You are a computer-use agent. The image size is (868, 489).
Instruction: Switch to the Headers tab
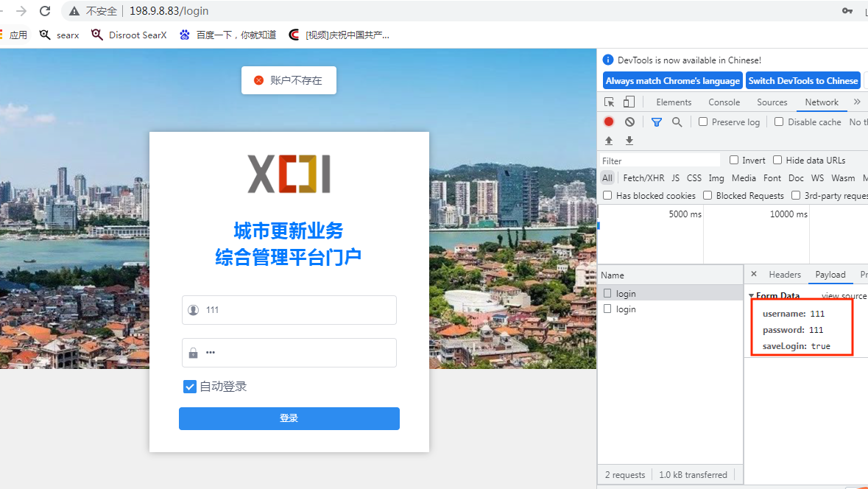point(785,274)
